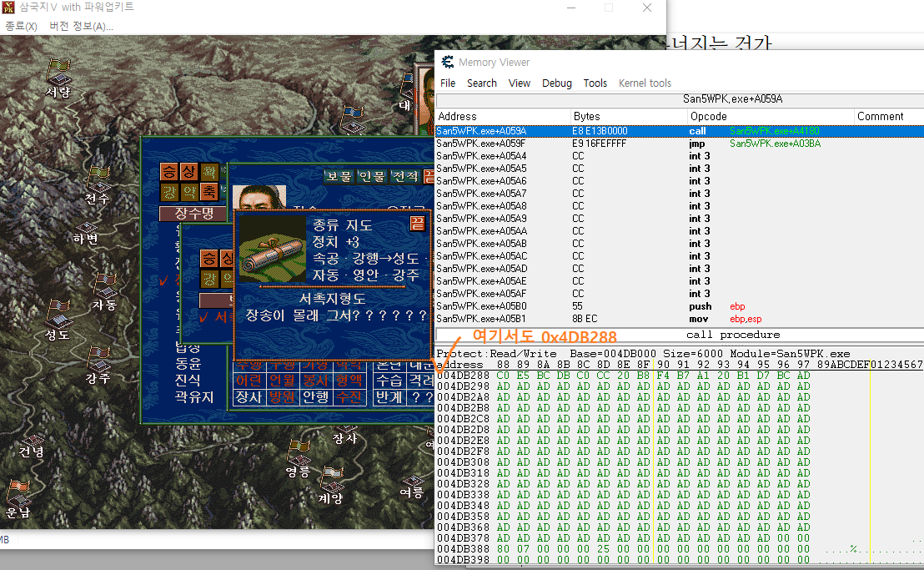The width and height of the screenshot is (924, 570).
Task: Open the 버전 정보(A) menu
Action: pos(82,26)
